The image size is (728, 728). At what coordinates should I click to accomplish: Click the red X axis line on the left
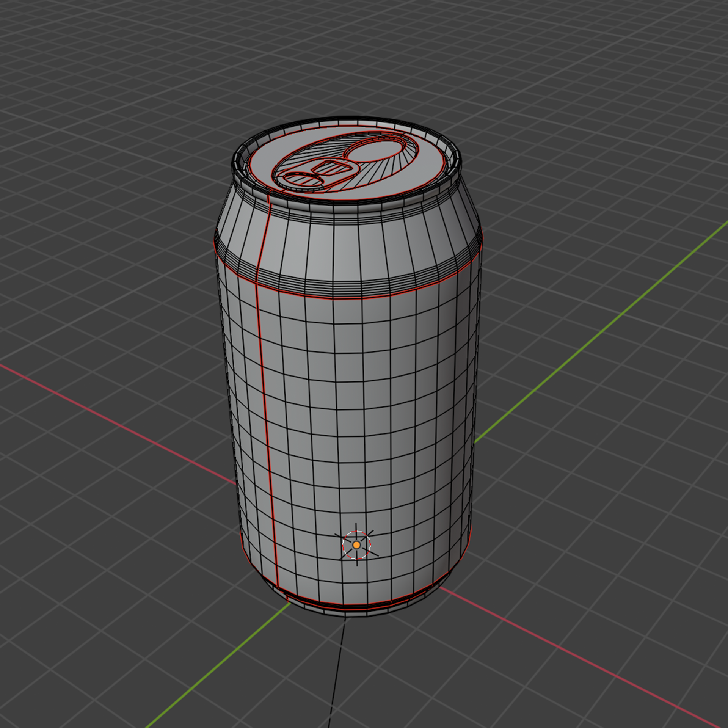tap(114, 423)
